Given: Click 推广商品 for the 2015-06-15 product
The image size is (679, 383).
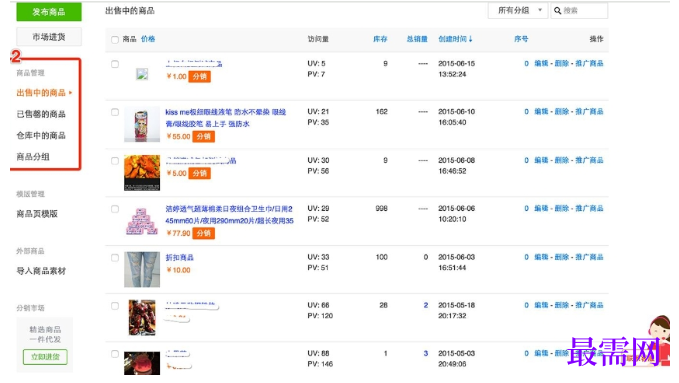Looking at the screenshot, I should [589, 63].
